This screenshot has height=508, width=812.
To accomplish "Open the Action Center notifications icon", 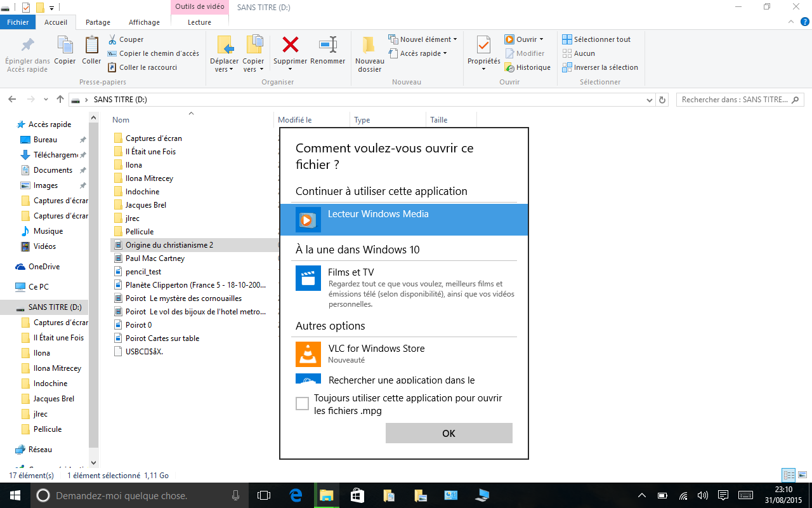I will [723, 495].
